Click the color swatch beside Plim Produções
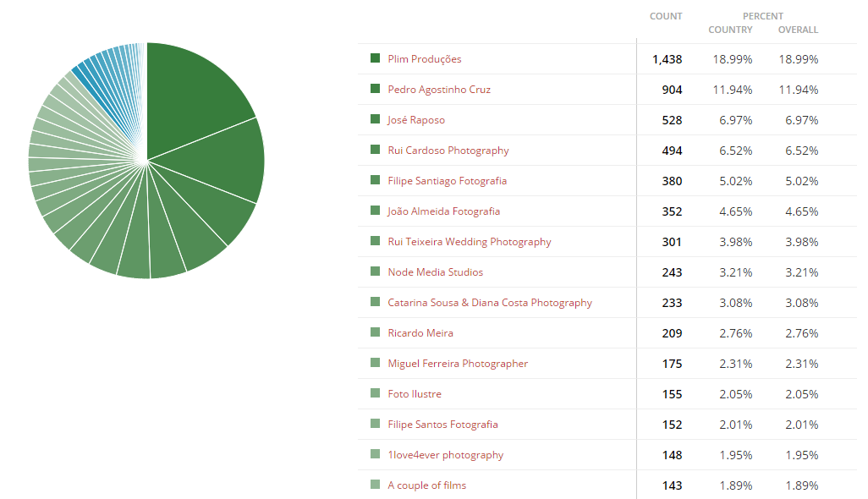The image size is (868, 499). pyautogui.click(x=376, y=58)
